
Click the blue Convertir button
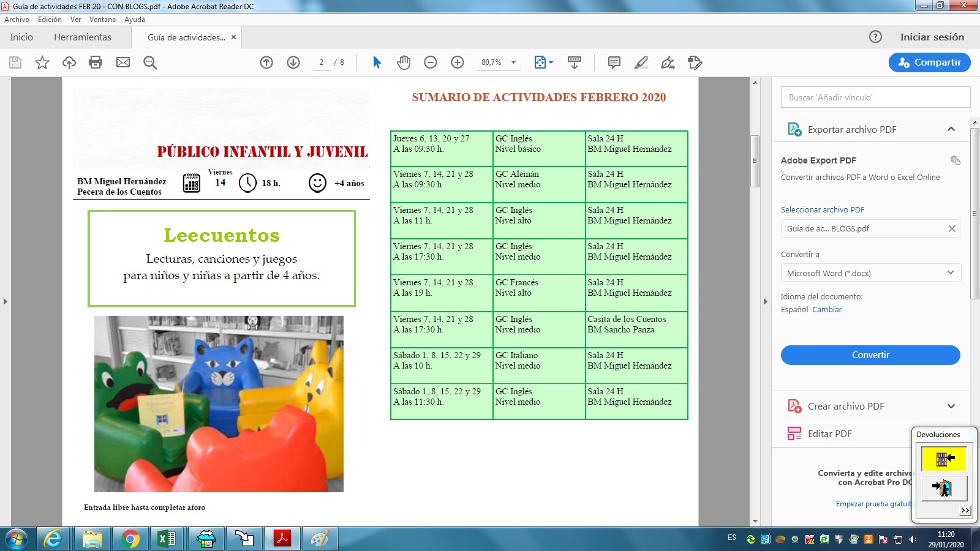pos(870,355)
